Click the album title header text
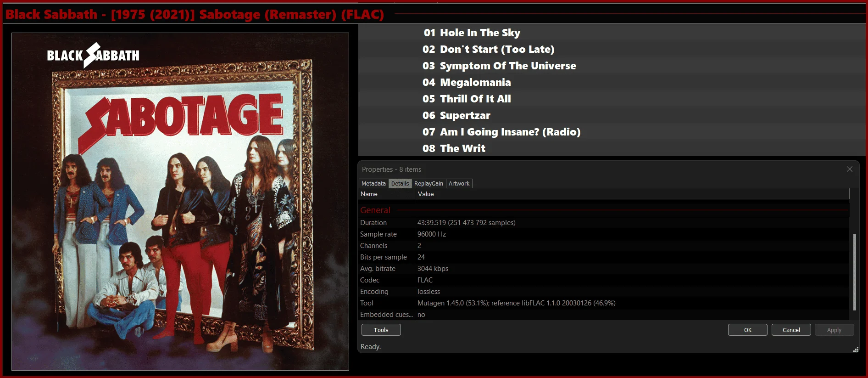This screenshot has height=378, width=868. pos(195,14)
